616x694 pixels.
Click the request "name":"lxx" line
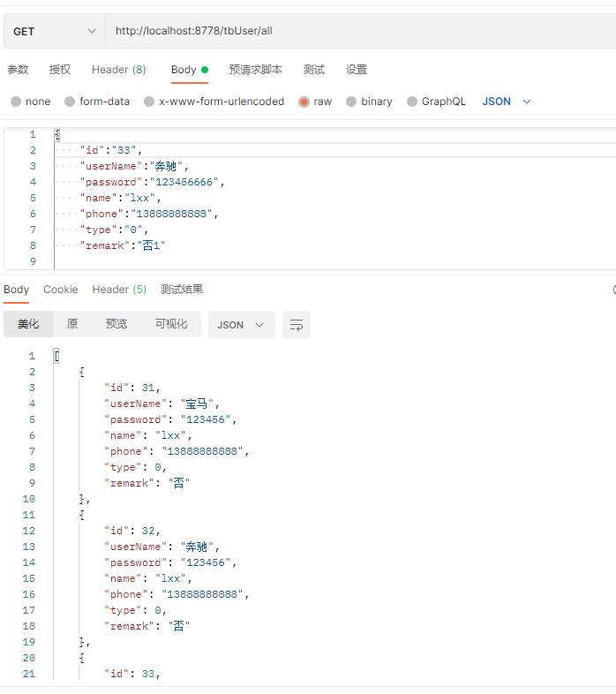click(x=120, y=198)
